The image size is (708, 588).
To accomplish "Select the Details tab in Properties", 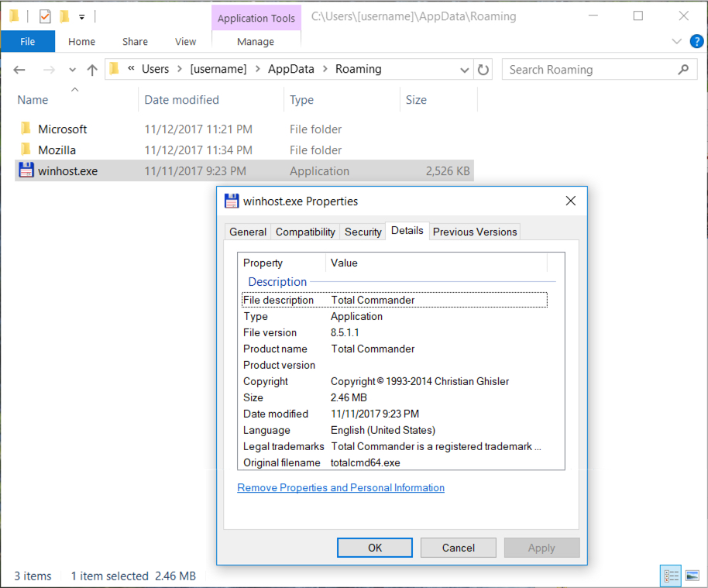I will click(407, 230).
